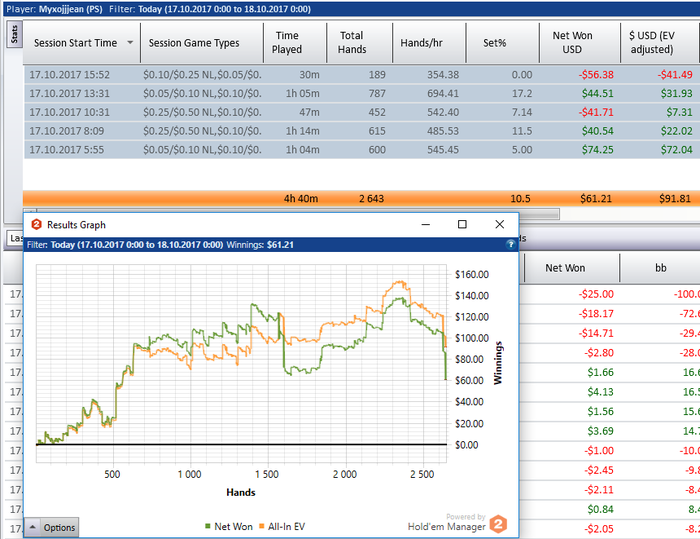Viewport: 700px width, 539px height.
Task: Click the $3.69 hand net won cell
Action: pos(600,431)
